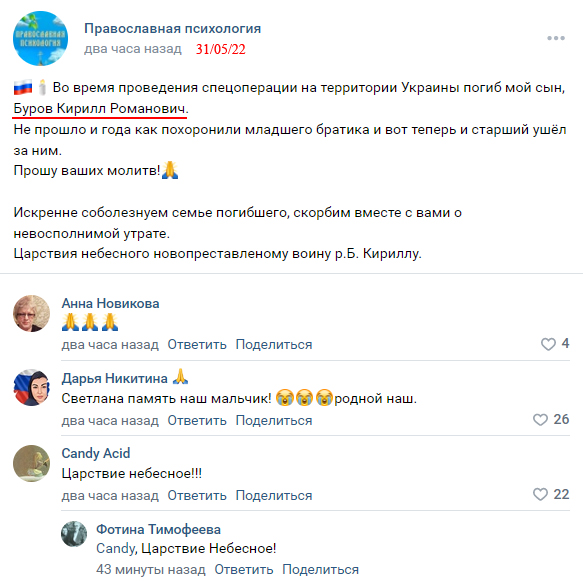Image resolution: width=583 pixels, height=581 pixels.
Task: Open Candy Acid's profile avatar
Action: tap(32, 463)
